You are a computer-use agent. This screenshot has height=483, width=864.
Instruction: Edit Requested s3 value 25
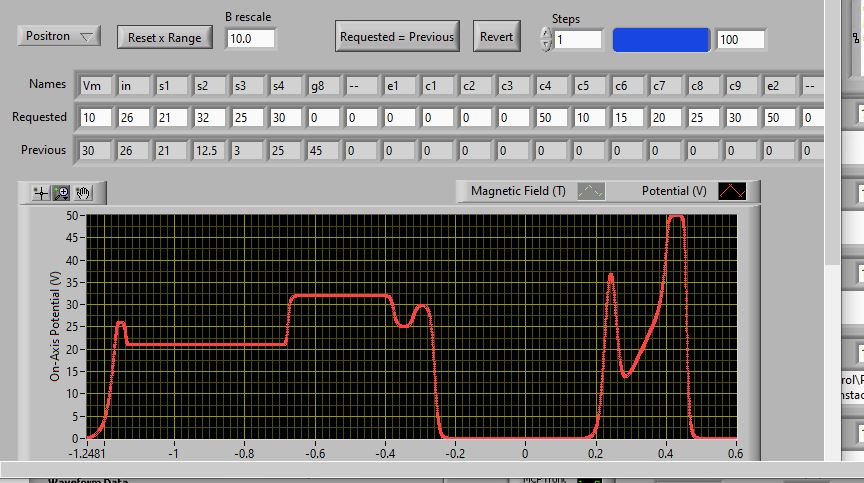pos(248,117)
